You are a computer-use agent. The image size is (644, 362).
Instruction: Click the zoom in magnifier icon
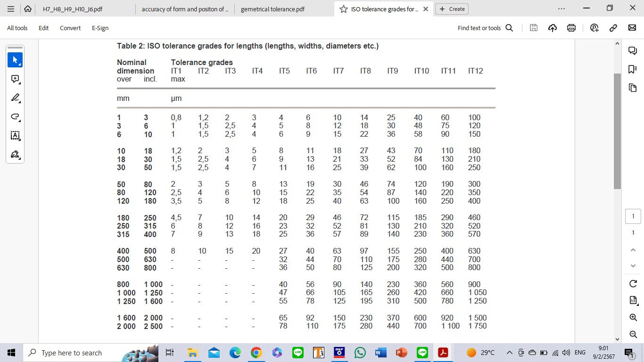click(633, 317)
